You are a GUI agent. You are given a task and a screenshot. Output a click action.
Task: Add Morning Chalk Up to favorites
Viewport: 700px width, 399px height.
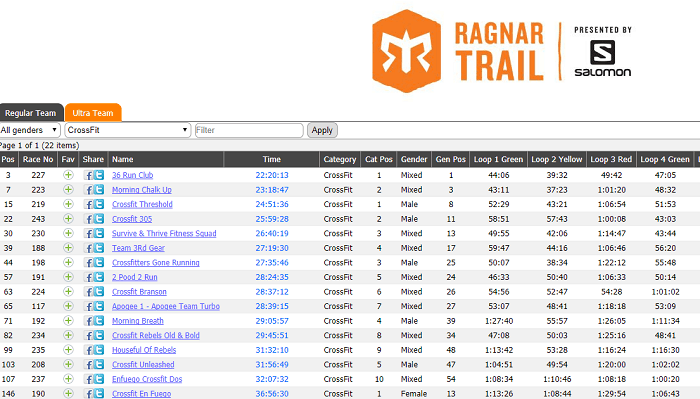[x=68, y=190]
